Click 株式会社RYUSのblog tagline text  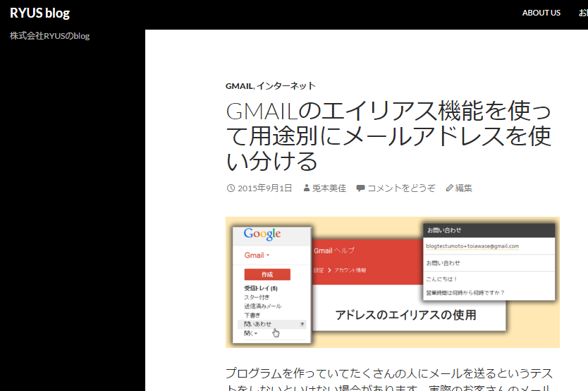coord(49,36)
